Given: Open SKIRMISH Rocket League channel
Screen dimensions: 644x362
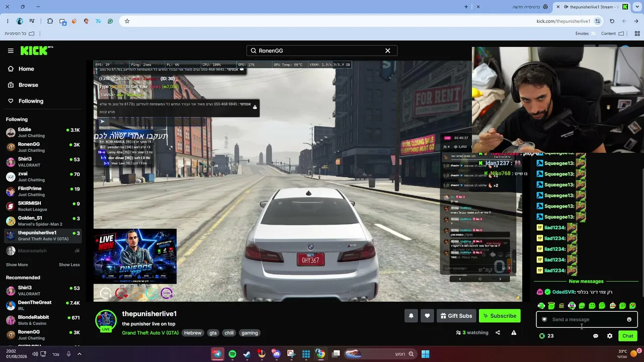Looking at the screenshot, I should tap(43, 206).
